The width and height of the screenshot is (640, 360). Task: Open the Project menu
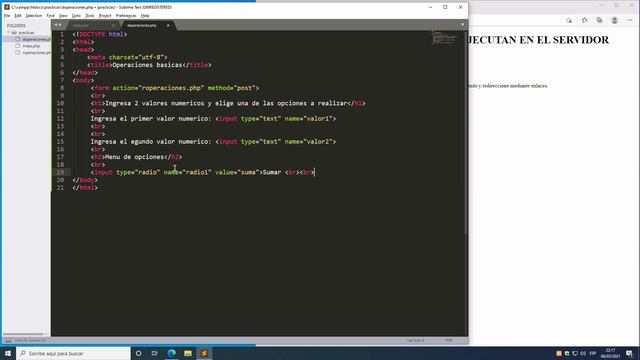tap(105, 16)
